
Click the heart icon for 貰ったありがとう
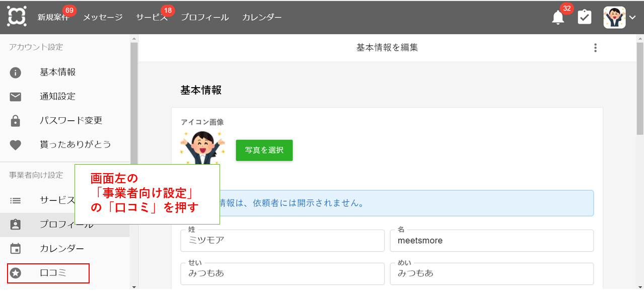(16, 145)
